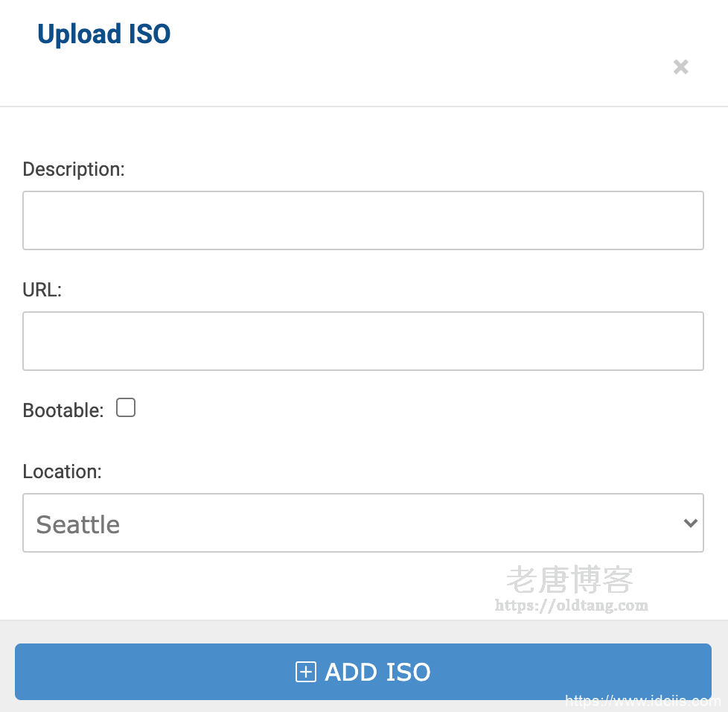The width and height of the screenshot is (728, 712).
Task: Click the Upload ISO dialog title
Action: tap(103, 34)
